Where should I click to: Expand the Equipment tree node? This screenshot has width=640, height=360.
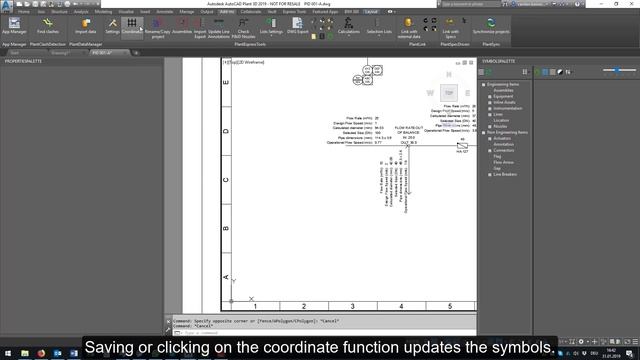(490, 96)
